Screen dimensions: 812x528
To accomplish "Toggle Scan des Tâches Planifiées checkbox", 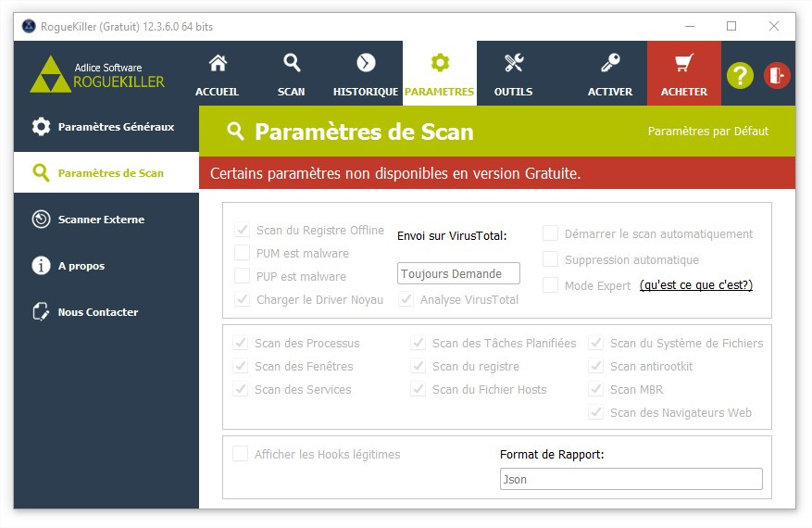I will coord(418,343).
